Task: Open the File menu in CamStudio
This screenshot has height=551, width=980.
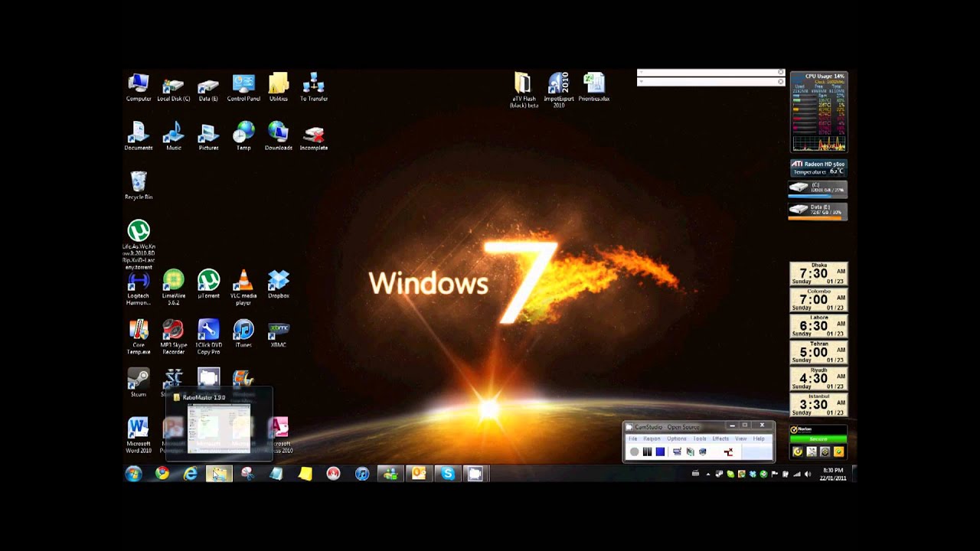Action: click(x=632, y=439)
